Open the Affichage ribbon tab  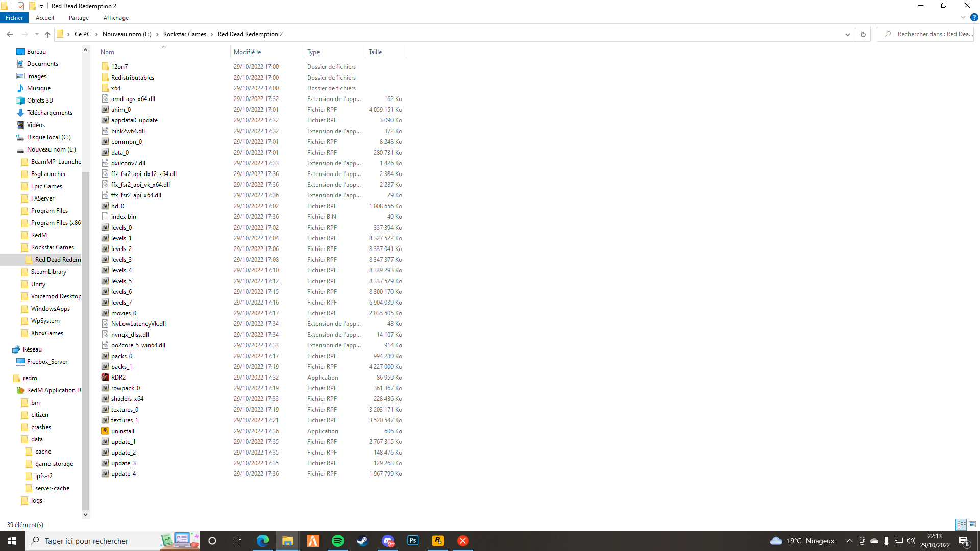tap(116, 18)
